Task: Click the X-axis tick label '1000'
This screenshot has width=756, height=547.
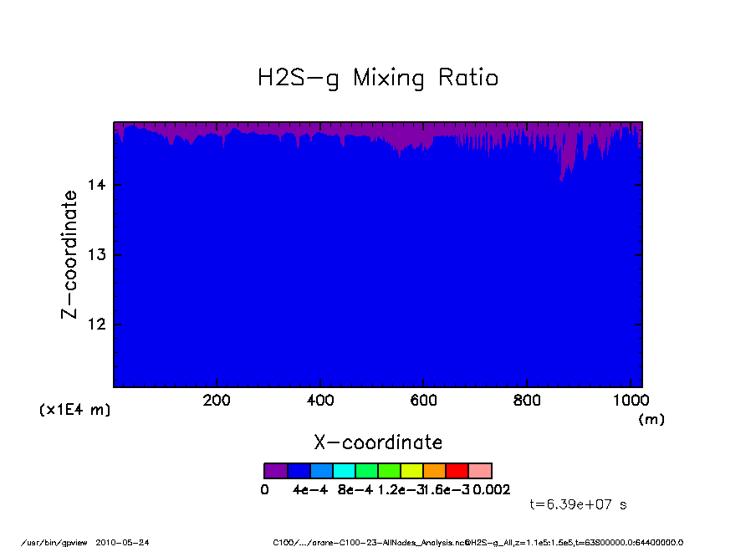Action: [x=631, y=401]
